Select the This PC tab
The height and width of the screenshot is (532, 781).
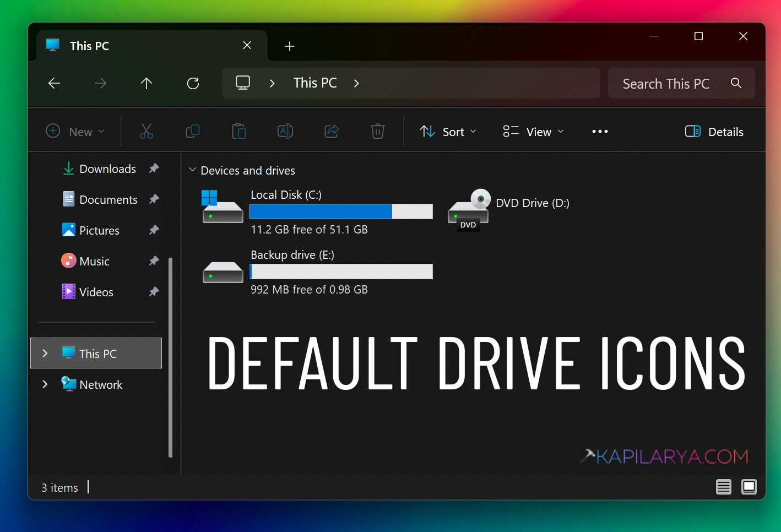pos(151,46)
